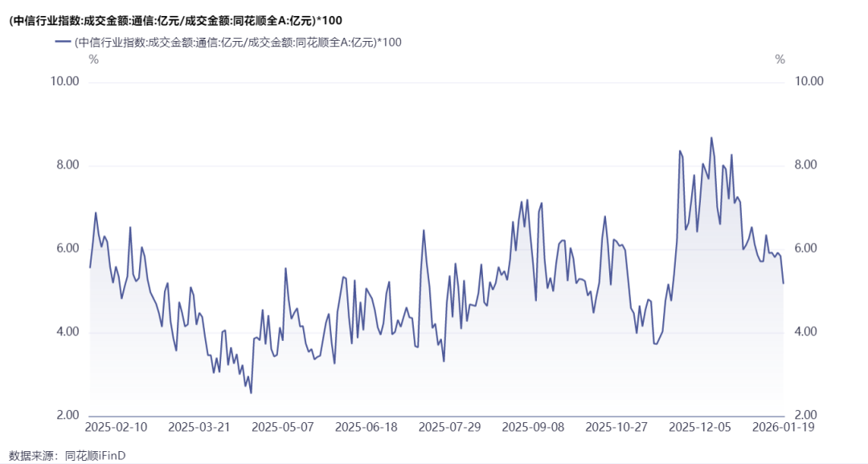The image size is (868, 464).
Task: Select the 2.00 label on right axis
Action: [806, 415]
